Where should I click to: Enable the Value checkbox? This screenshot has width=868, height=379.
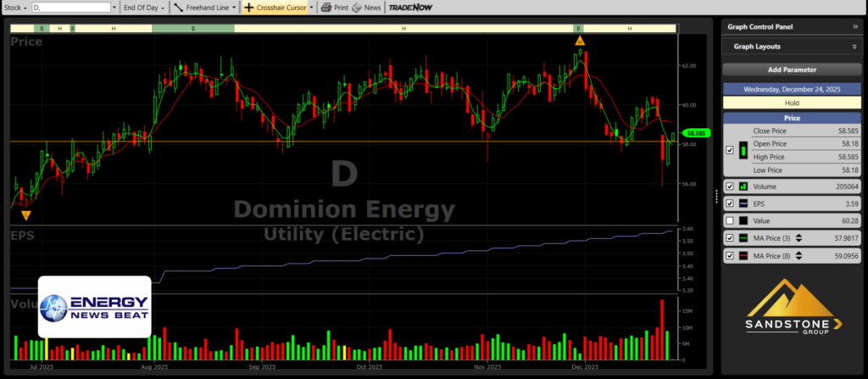pyautogui.click(x=729, y=220)
